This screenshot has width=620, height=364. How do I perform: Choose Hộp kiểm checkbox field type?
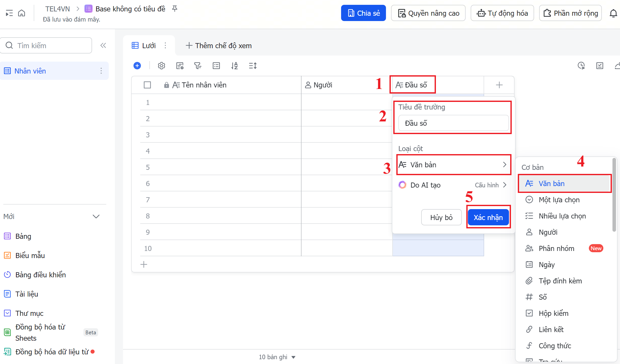(x=554, y=313)
